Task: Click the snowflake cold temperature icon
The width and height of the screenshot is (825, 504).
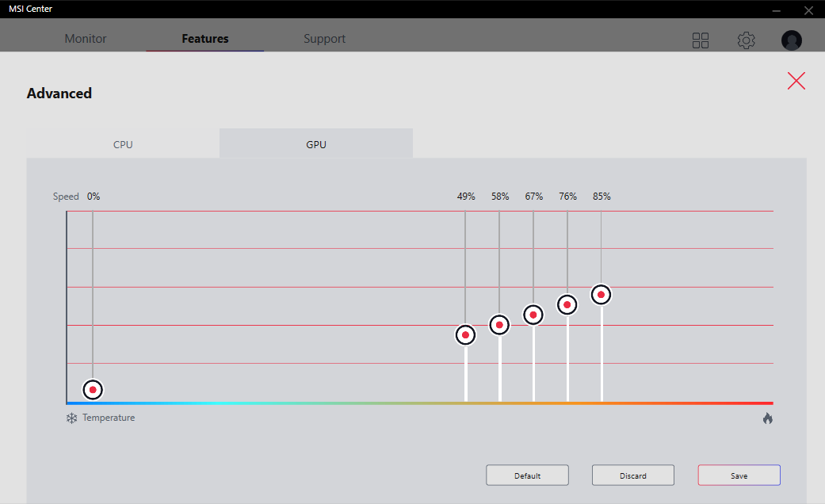Action: (71, 418)
